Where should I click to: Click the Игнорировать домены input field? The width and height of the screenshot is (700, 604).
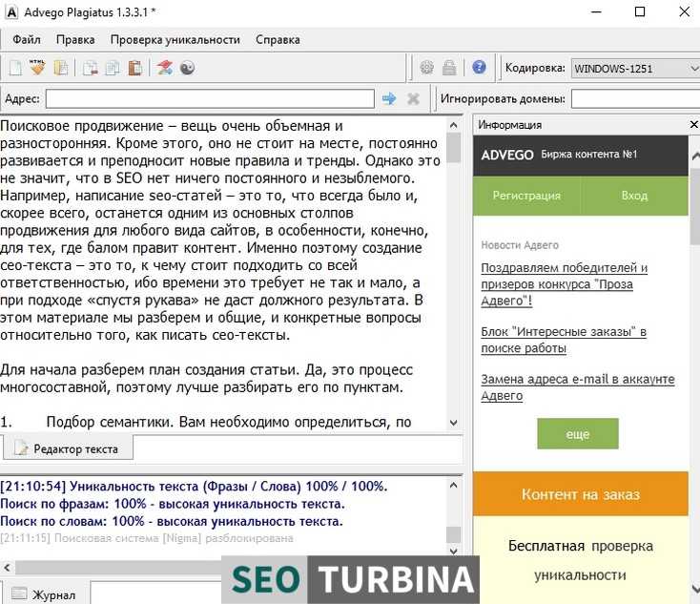[x=636, y=98]
